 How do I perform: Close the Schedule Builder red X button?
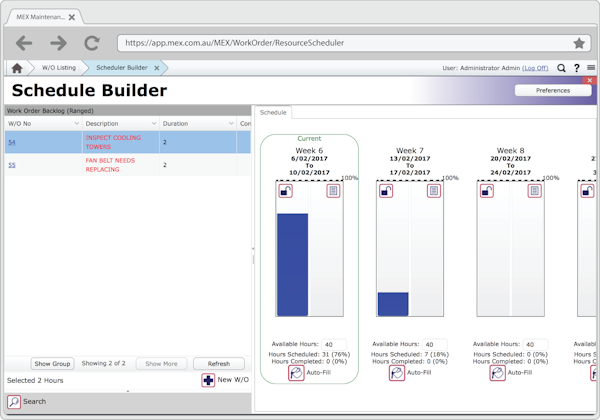[590, 80]
